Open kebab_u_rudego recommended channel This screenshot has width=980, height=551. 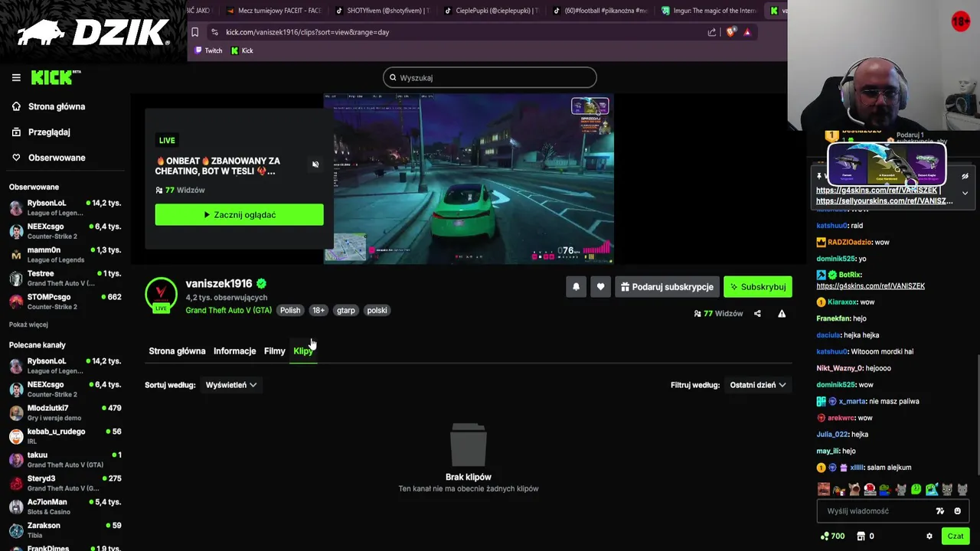[65, 436]
